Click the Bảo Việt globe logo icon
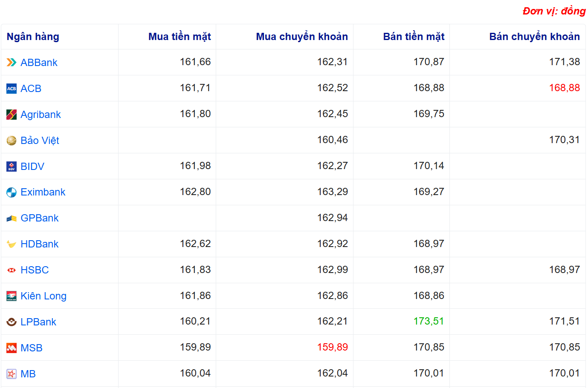This screenshot has width=588, height=388. pos(12,141)
